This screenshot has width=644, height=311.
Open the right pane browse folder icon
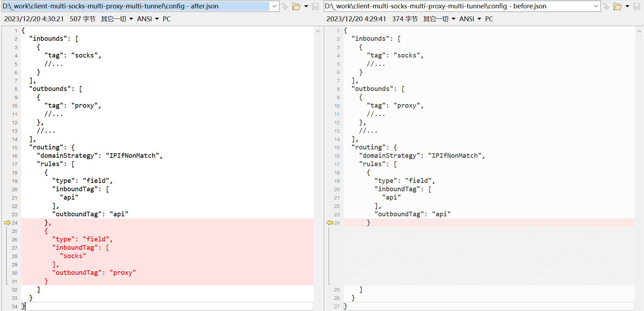coord(618,6)
